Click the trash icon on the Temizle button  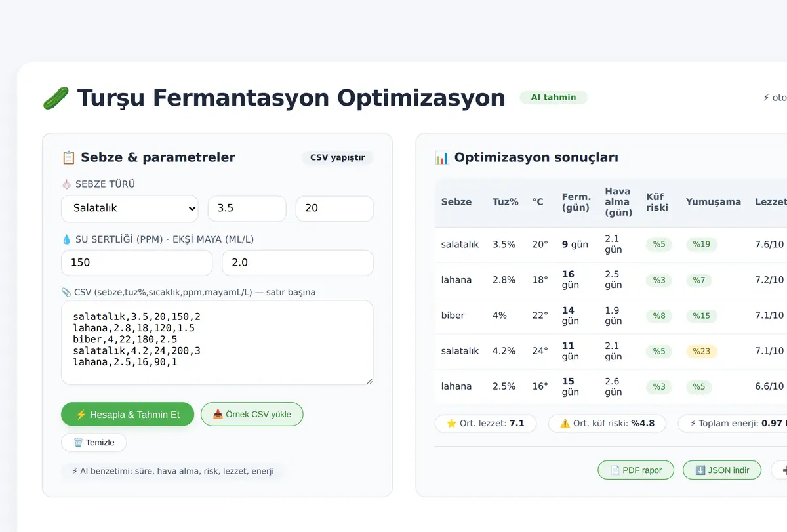[78, 443]
